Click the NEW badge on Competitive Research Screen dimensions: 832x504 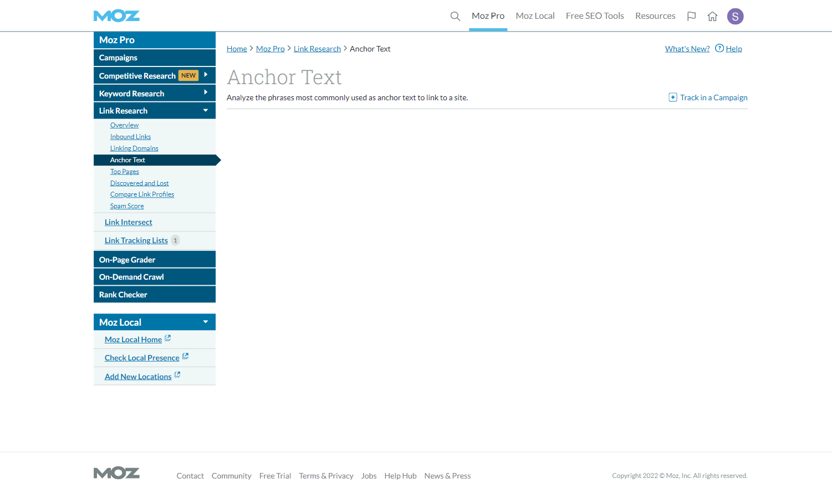188,75
